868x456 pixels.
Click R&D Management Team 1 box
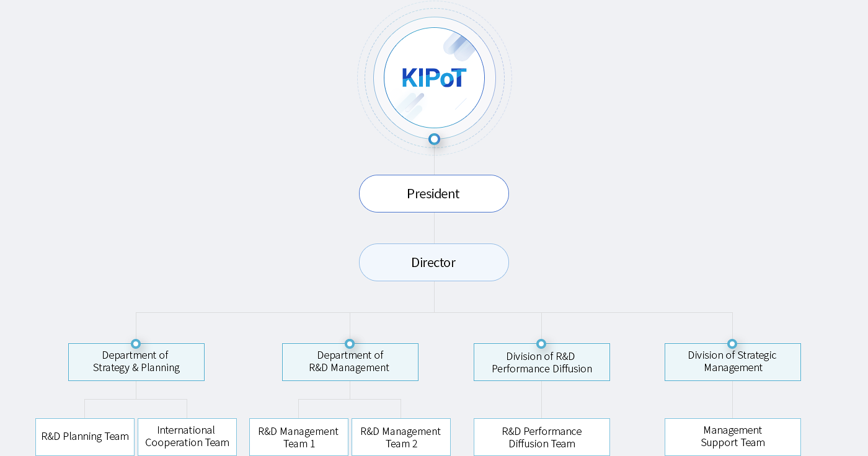click(x=299, y=437)
